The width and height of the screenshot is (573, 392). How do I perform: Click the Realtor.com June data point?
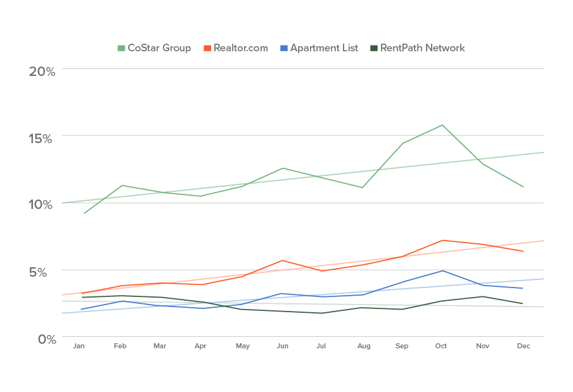pyautogui.click(x=282, y=260)
